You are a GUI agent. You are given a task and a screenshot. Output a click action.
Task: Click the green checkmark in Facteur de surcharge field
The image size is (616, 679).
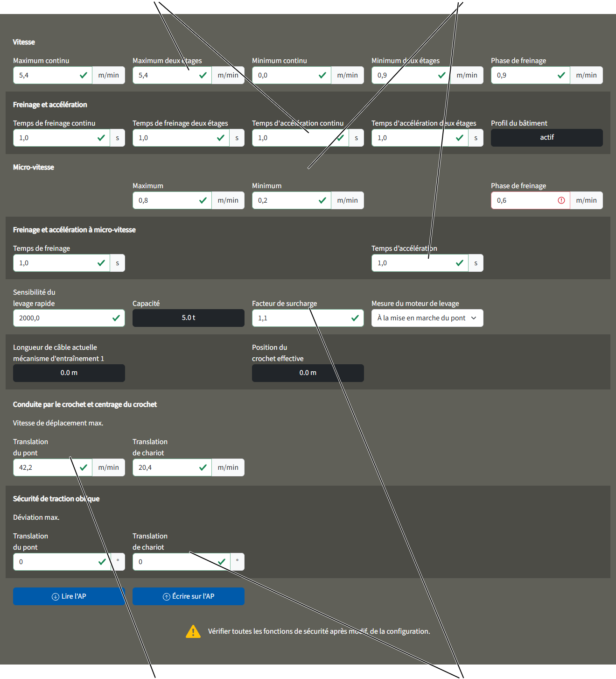355,318
